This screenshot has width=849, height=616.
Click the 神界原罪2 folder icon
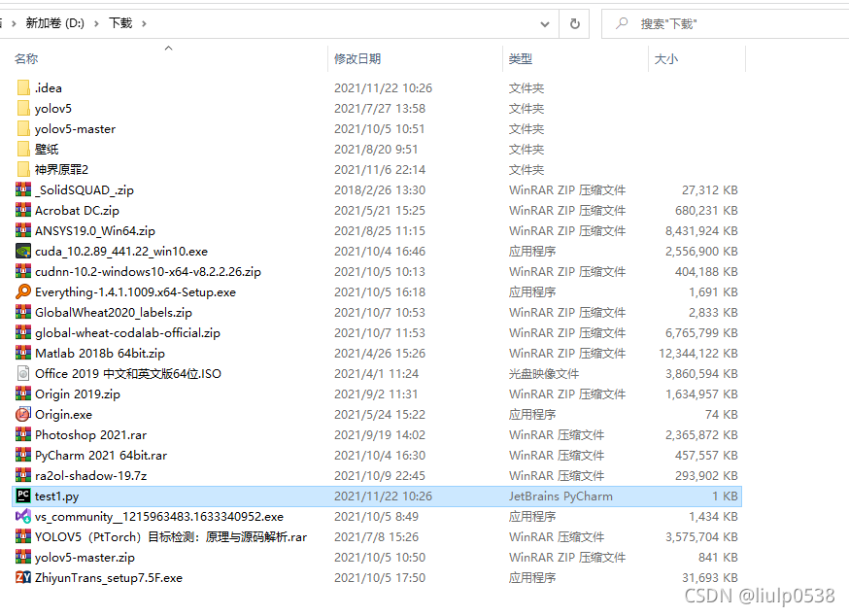tap(23, 170)
